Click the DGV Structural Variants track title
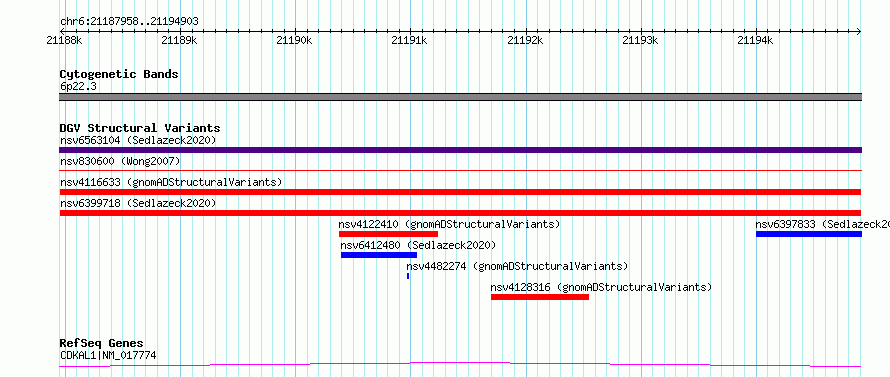Viewport: 890px width, 377px height. click(x=140, y=128)
